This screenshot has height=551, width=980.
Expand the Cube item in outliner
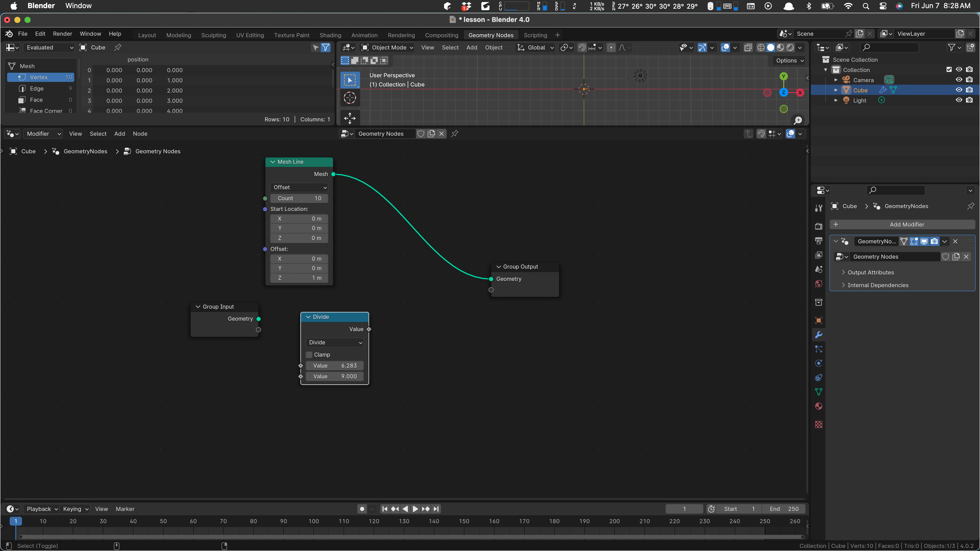(x=836, y=90)
